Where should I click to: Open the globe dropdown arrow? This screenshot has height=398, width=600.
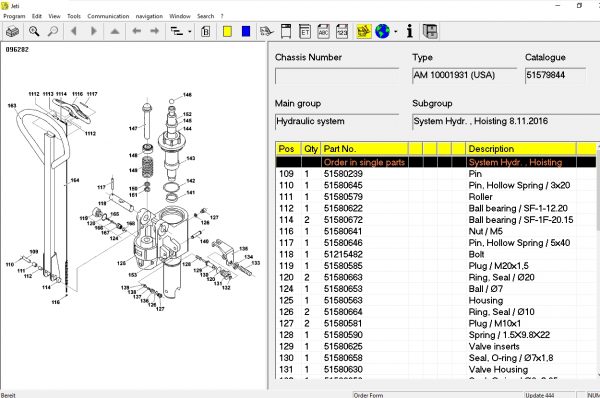click(x=396, y=32)
